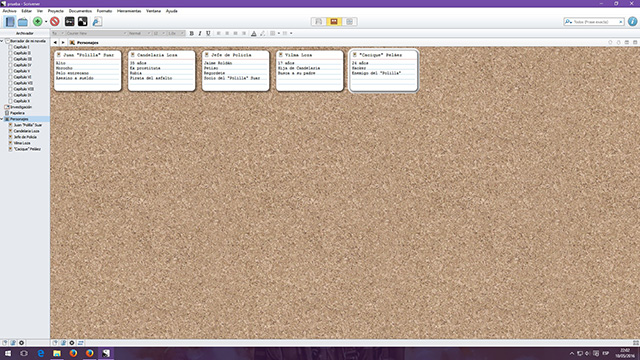Image resolution: width=640 pixels, height=360 pixels.
Task: Select Capítulo V in the binder
Action: pos(22,71)
